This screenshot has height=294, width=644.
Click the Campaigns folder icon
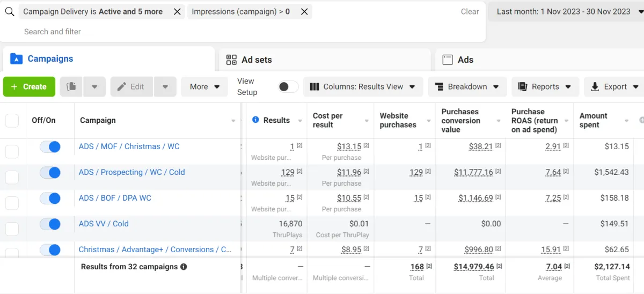point(16,59)
